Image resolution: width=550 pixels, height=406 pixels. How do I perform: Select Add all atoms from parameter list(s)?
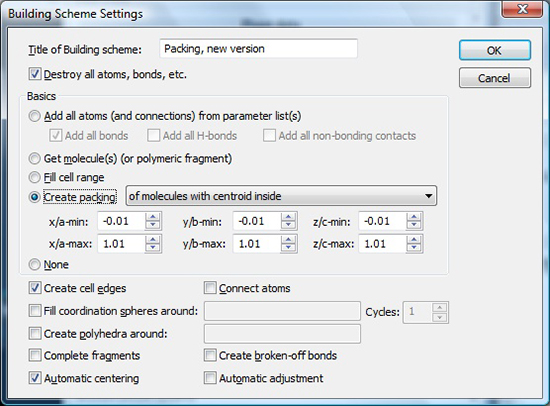click(x=34, y=116)
